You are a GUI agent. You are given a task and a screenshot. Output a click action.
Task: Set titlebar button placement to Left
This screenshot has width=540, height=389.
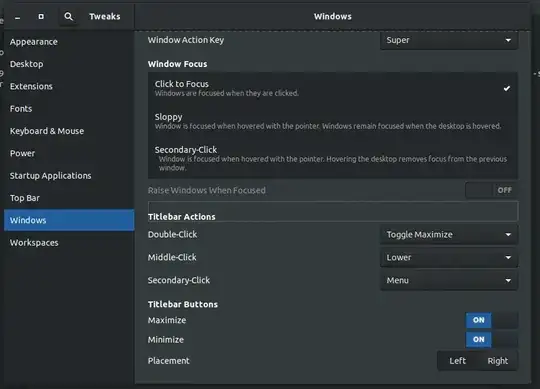coord(457,361)
